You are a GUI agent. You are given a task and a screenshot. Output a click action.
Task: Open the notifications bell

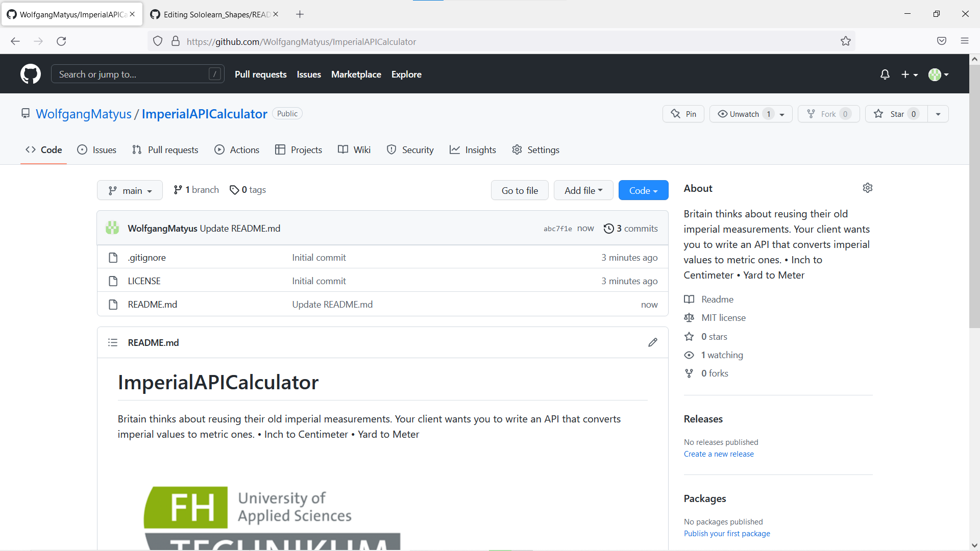(x=885, y=74)
